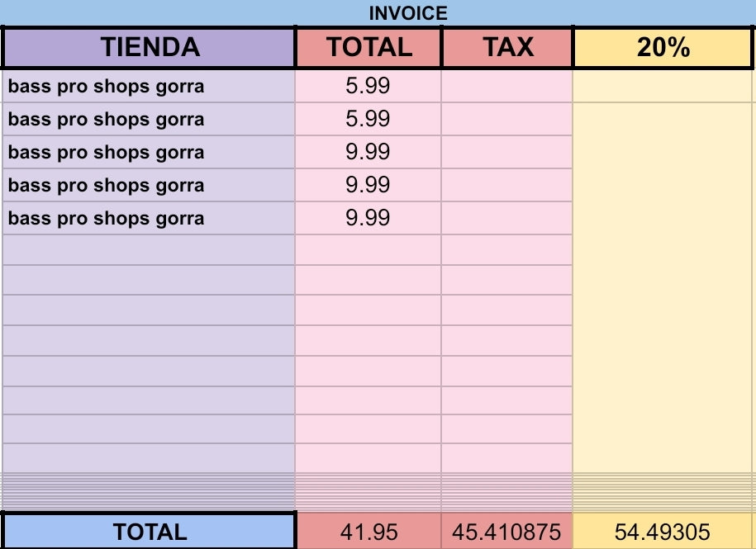Screen dimensions: 756x549
Task: Select the TOTAL header in the top row
Action: tap(368, 47)
